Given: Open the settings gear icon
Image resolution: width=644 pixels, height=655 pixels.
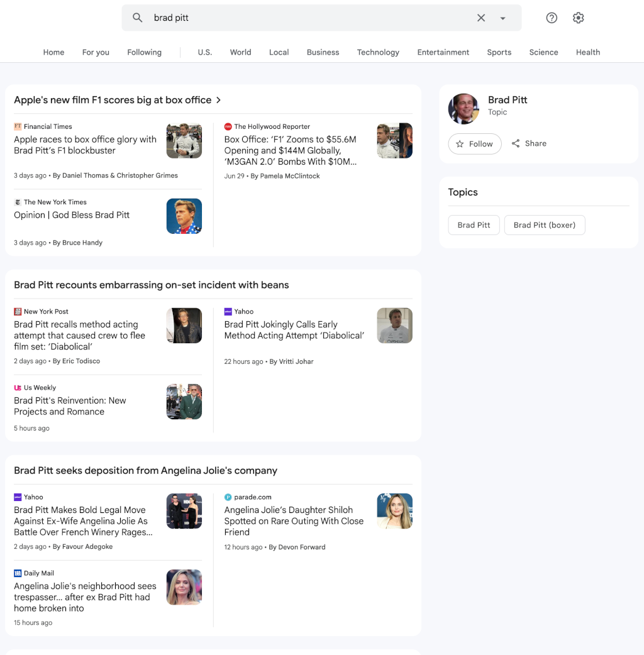Looking at the screenshot, I should click(578, 18).
